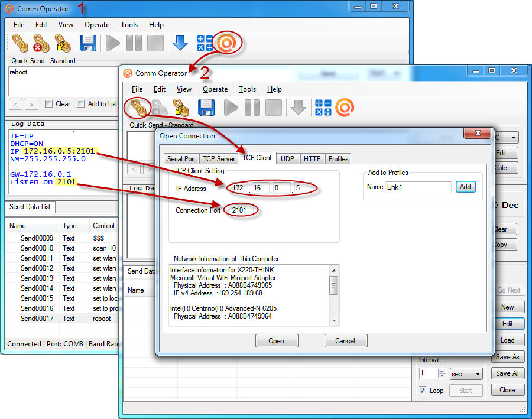The image size is (532, 419).
Task: Toggle Add to List checkbox in window 1
Action: (x=80, y=104)
